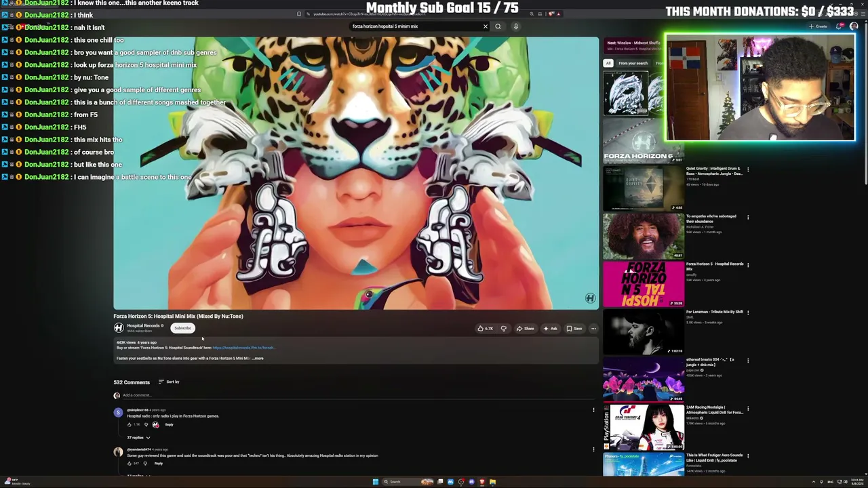868x488 pixels.
Task: Open Quiet Gravity Intelligent Drum & Bass title
Action: pyautogui.click(x=714, y=171)
